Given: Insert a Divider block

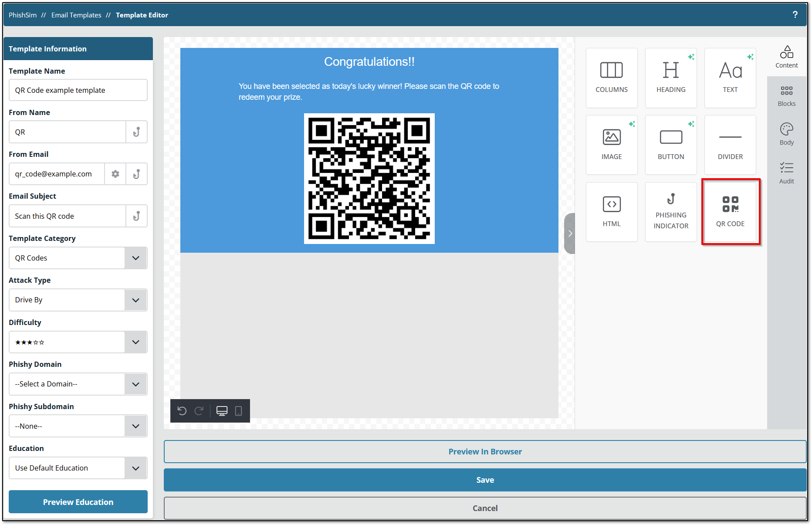Looking at the screenshot, I should click(730, 145).
